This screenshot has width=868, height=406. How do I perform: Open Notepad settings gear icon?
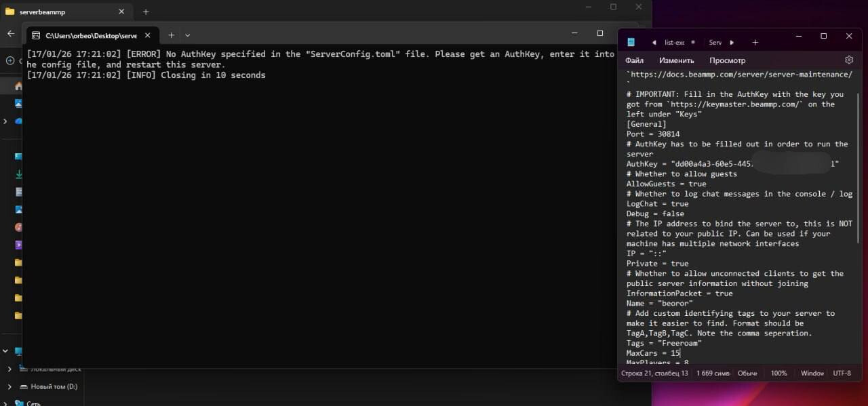tap(849, 60)
